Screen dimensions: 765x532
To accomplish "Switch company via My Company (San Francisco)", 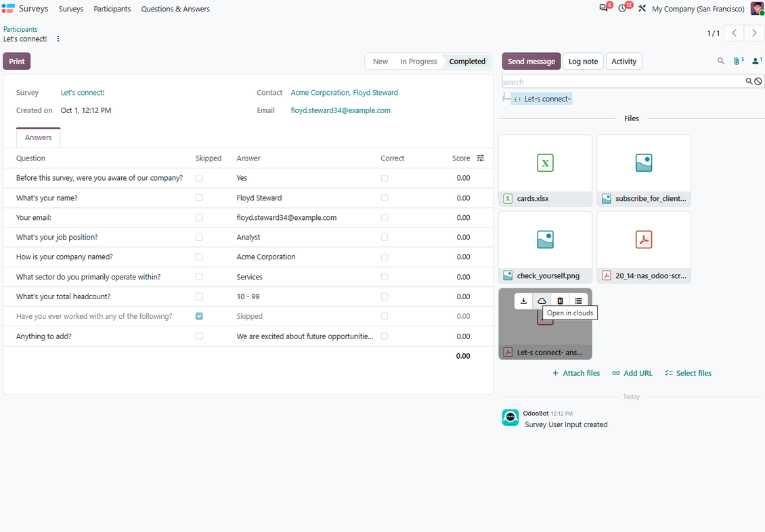I will 698,9.
